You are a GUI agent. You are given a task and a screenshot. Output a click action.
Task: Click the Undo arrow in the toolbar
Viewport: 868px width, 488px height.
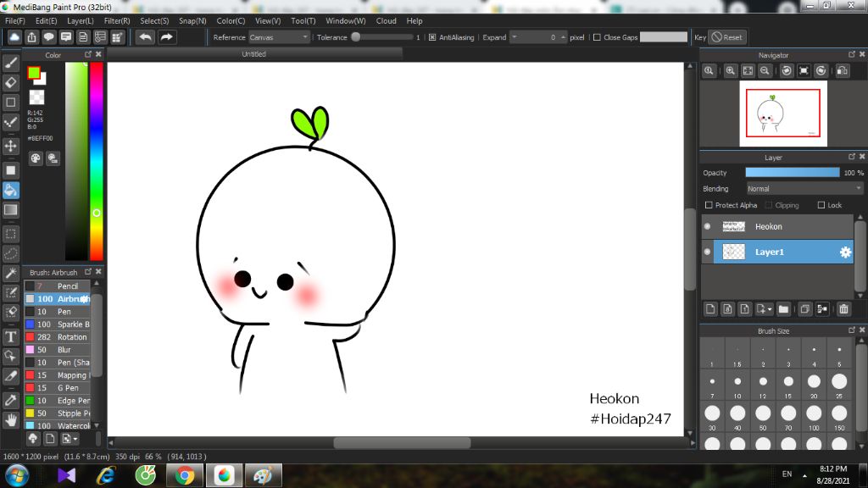(x=146, y=37)
